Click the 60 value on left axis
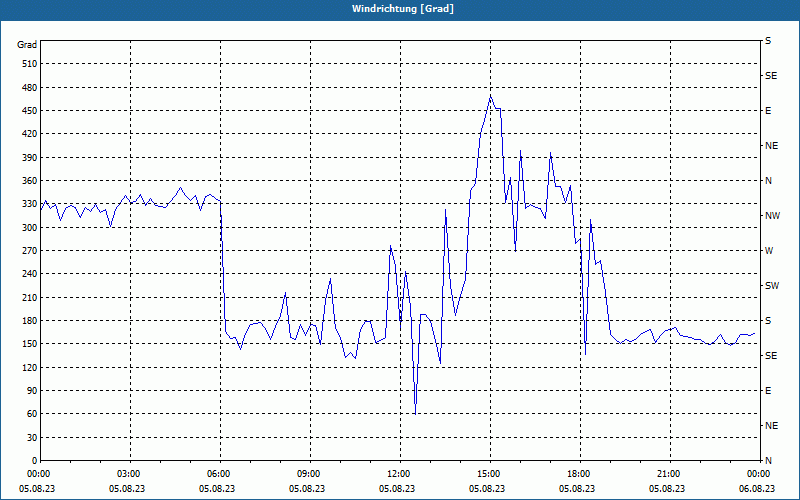Image resolution: width=800 pixels, height=500 pixels. [32, 414]
